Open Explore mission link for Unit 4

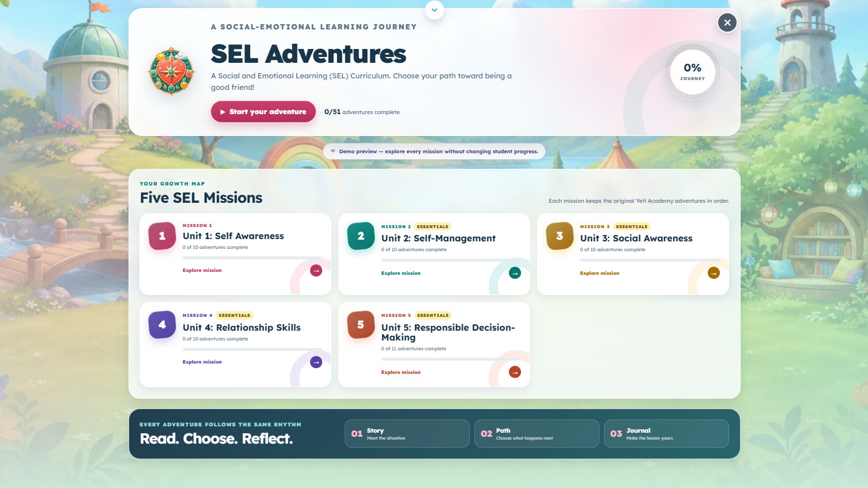[x=202, y=362]
